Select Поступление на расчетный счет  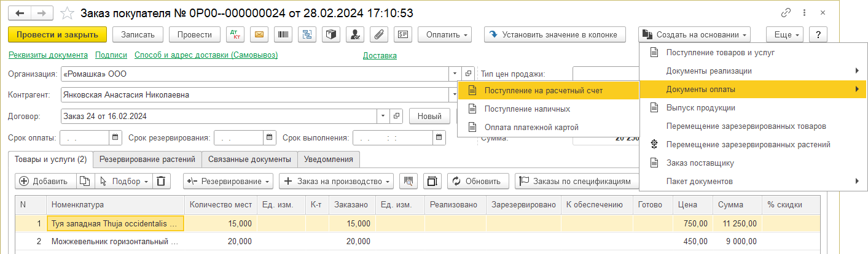(x=543, y=90)
